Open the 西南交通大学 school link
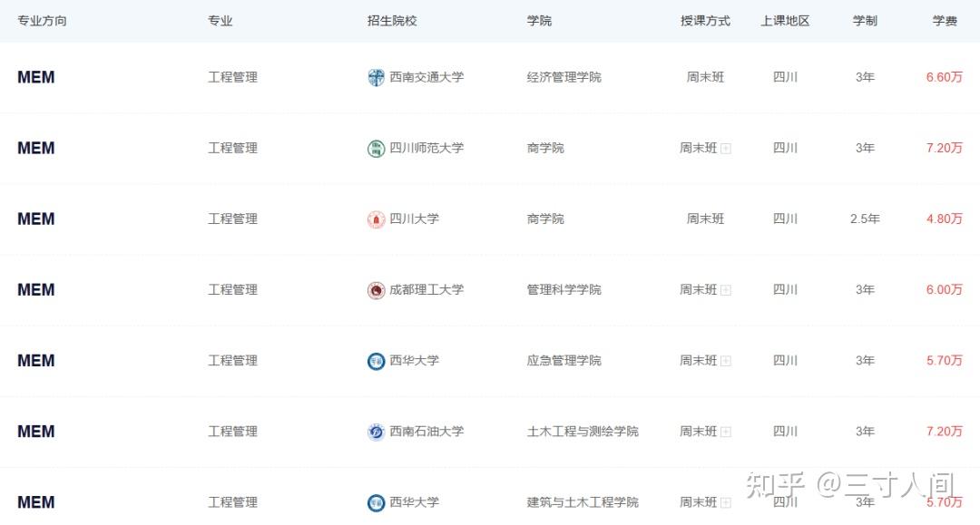The width and height of the screenshot is (980, 525). pyautogui.click(x=426, y=77)
